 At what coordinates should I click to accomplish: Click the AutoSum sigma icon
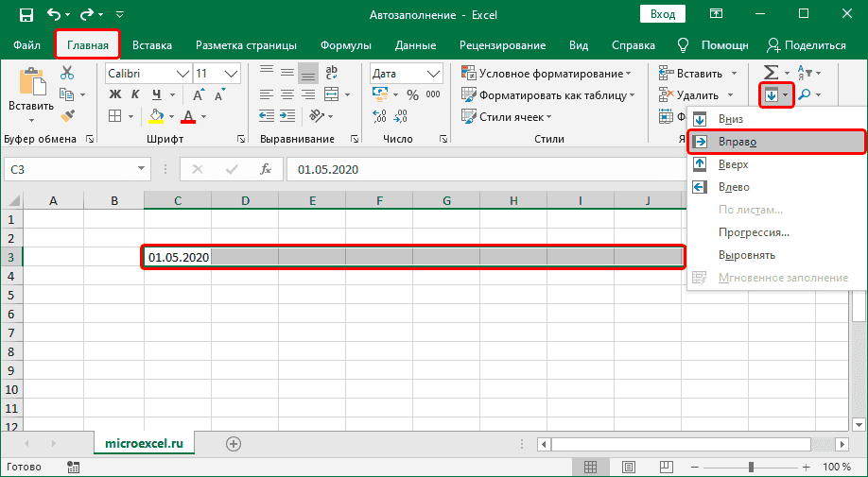769,73
